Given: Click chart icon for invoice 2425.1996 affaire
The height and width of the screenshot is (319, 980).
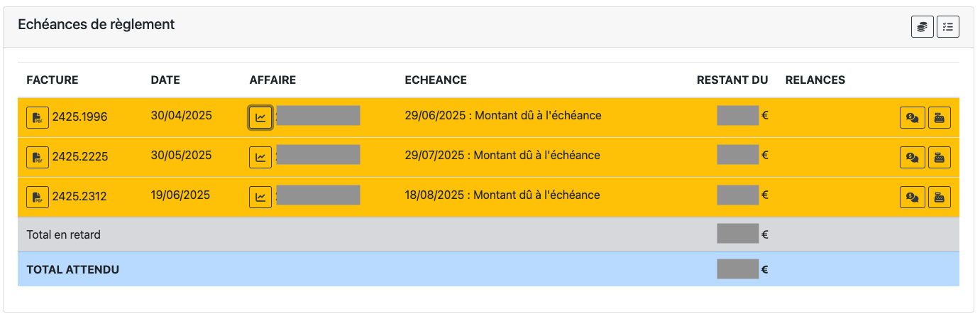Looking at the screenshot, I should 260,117.
